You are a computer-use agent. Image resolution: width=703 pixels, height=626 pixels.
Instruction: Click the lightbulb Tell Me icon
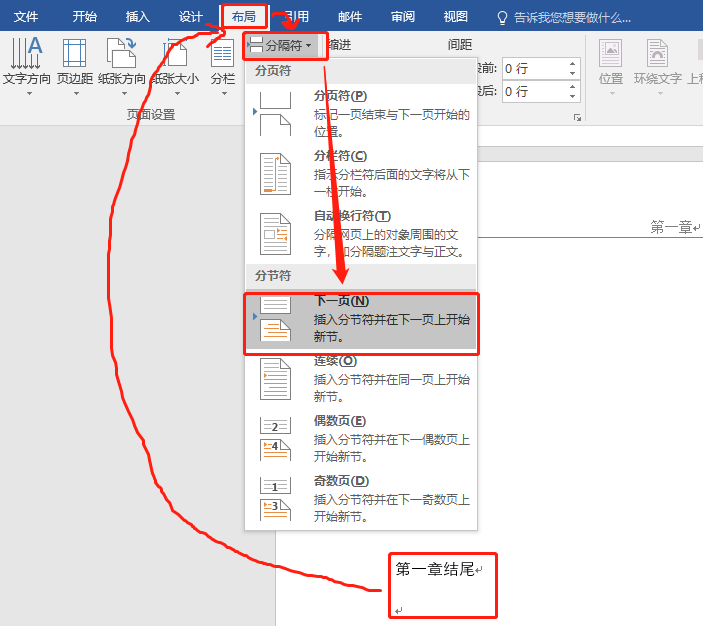(502, 17)
